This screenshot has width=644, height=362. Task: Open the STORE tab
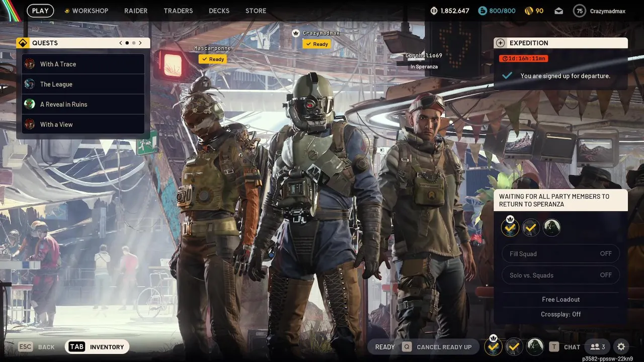pos(256,11)
